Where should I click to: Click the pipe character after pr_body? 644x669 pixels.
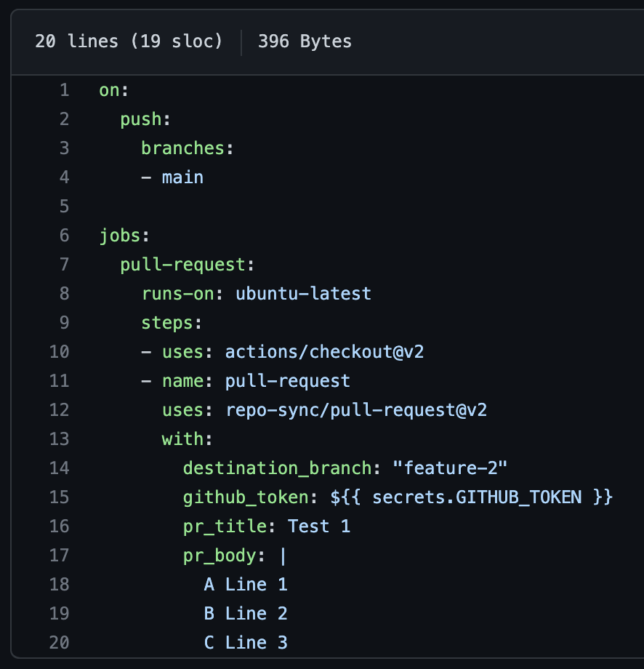tap(283, 556)
